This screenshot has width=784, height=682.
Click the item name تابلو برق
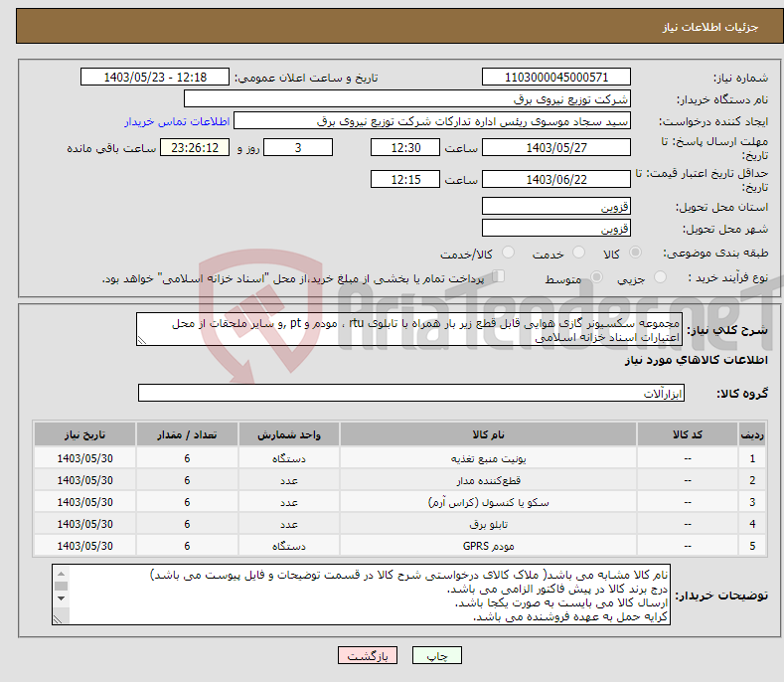coord(488,524)
